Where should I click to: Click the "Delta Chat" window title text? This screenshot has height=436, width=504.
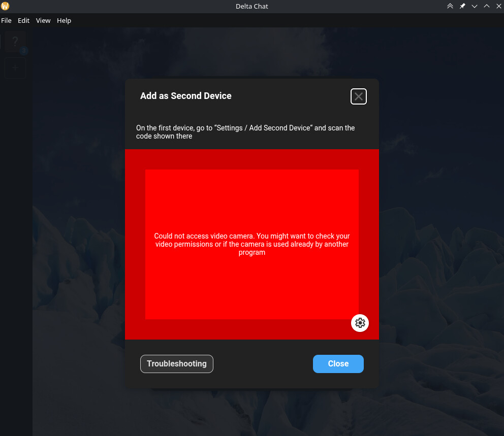[252, 7]
